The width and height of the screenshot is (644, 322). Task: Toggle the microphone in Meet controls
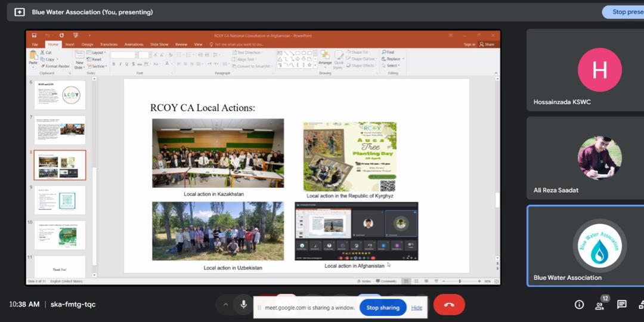[x=243, y=305]
